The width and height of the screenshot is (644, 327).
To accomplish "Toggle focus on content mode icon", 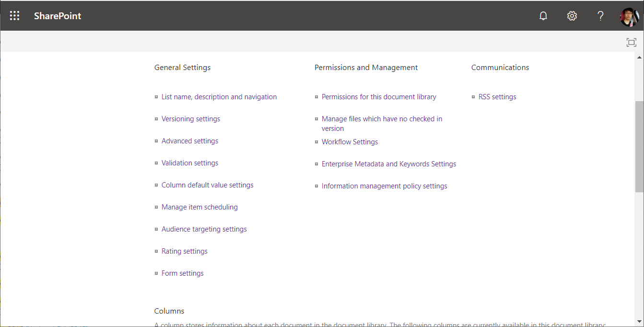I will click(x=632, y=43).
